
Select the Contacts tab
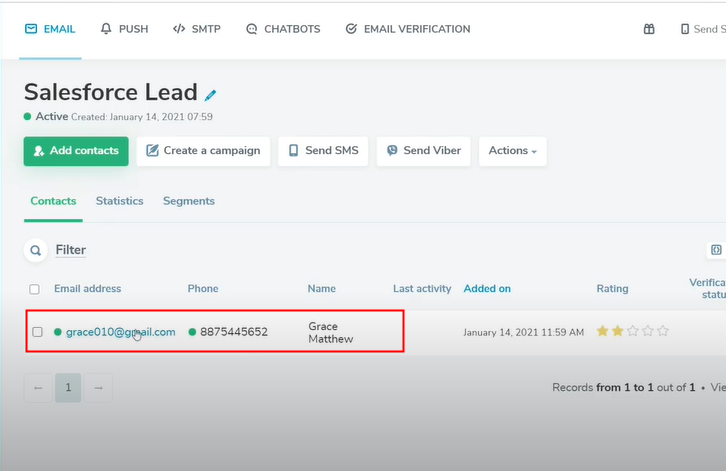(53, 201)
